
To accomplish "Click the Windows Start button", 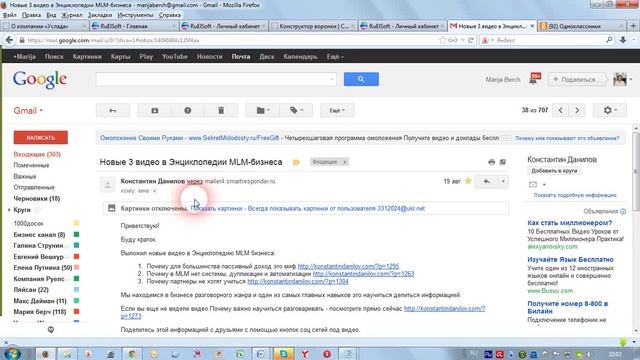I will pyautogui.click(x=12, y=353).
